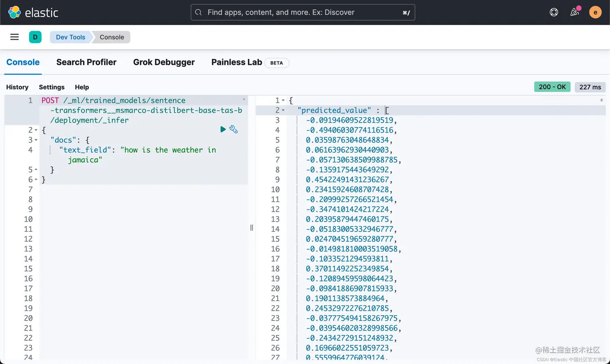Go to Dev Tools breadcrumb
Viewport: 610px width, 364px height.
(x=71, y=37)
